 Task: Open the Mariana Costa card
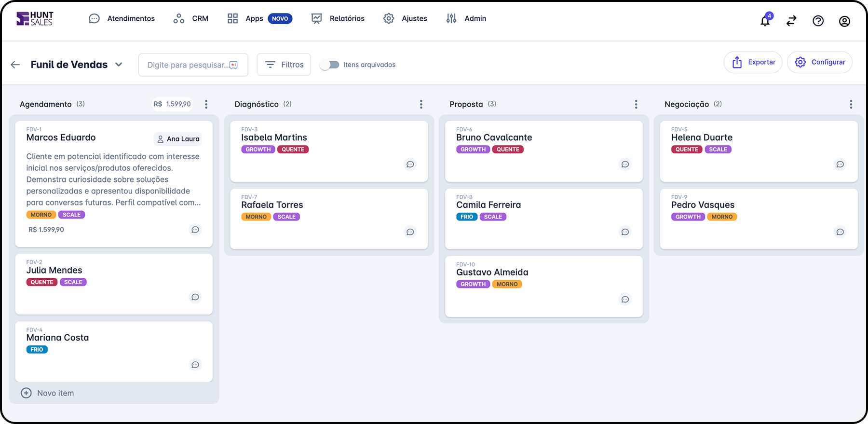tap(114, 352)
